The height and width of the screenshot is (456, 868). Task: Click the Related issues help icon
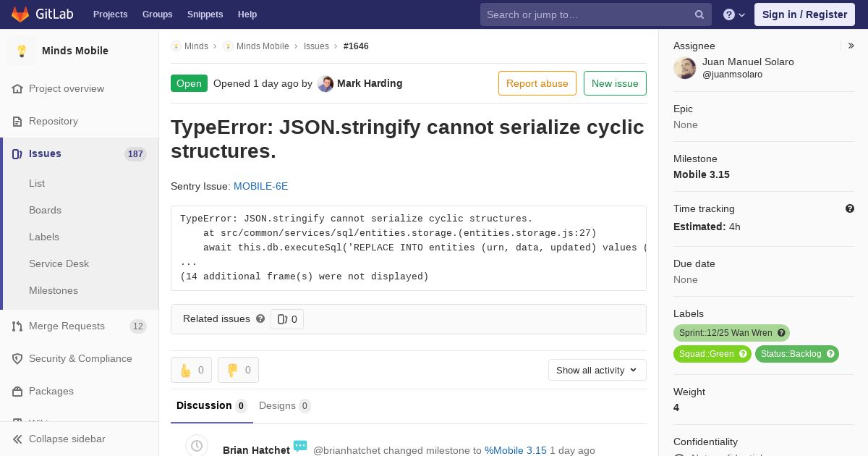click(x=260, y=318)
